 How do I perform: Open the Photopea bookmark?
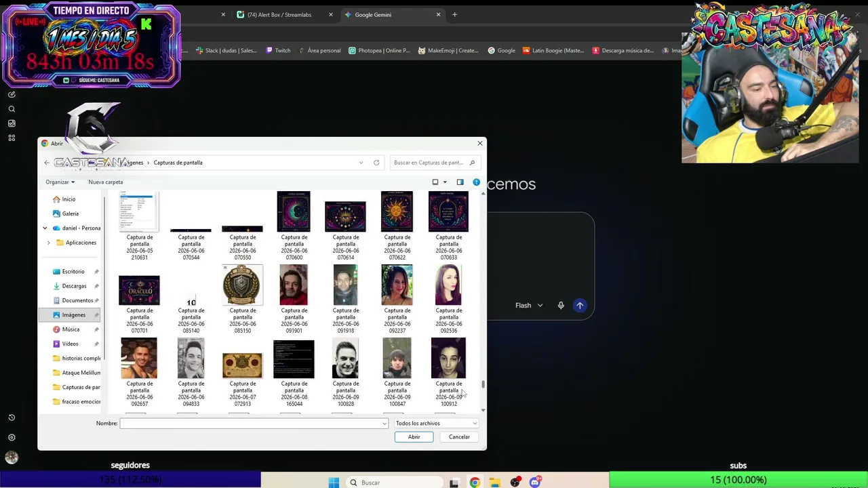(379, 50)
